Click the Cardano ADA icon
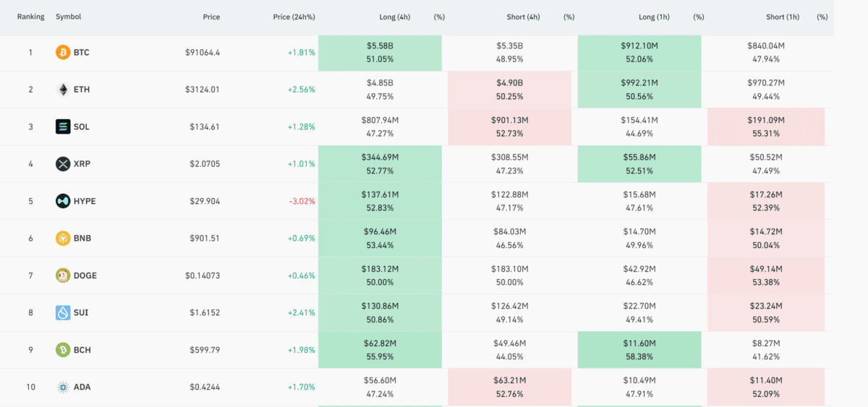 (x=63, y=387)
